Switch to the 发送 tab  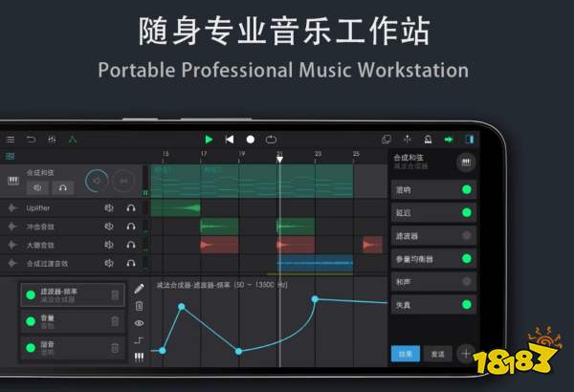coord(437,354)
